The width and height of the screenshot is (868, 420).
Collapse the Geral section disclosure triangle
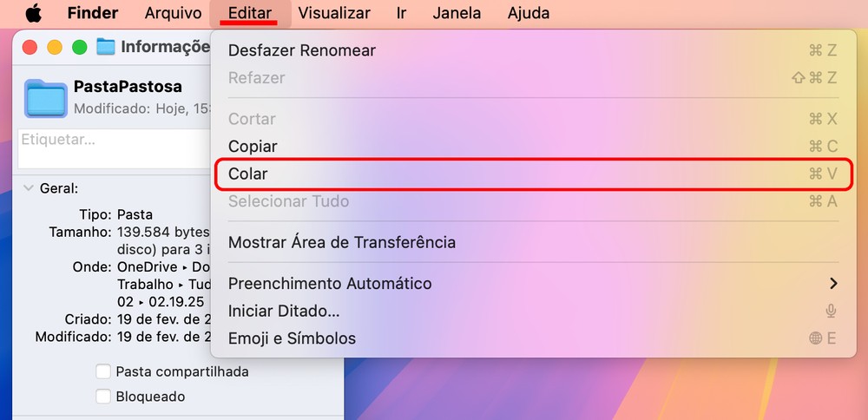pyautogui.click(x=29, y=187)
